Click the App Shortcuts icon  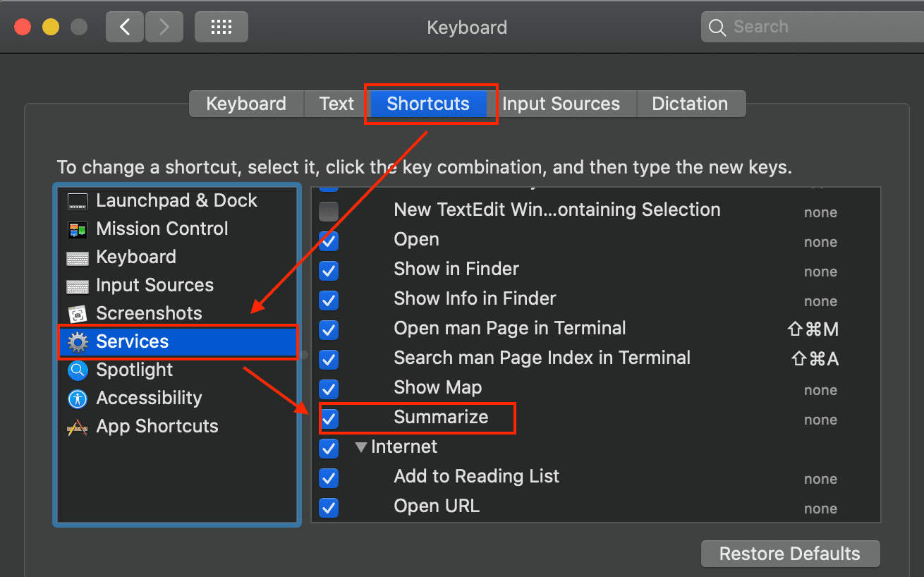(x=78, y=427)
